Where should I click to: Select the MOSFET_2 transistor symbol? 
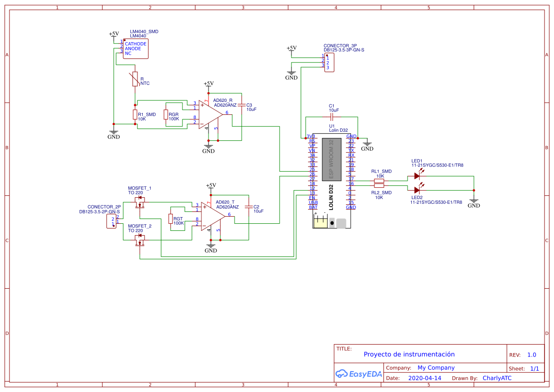point(140,239)
